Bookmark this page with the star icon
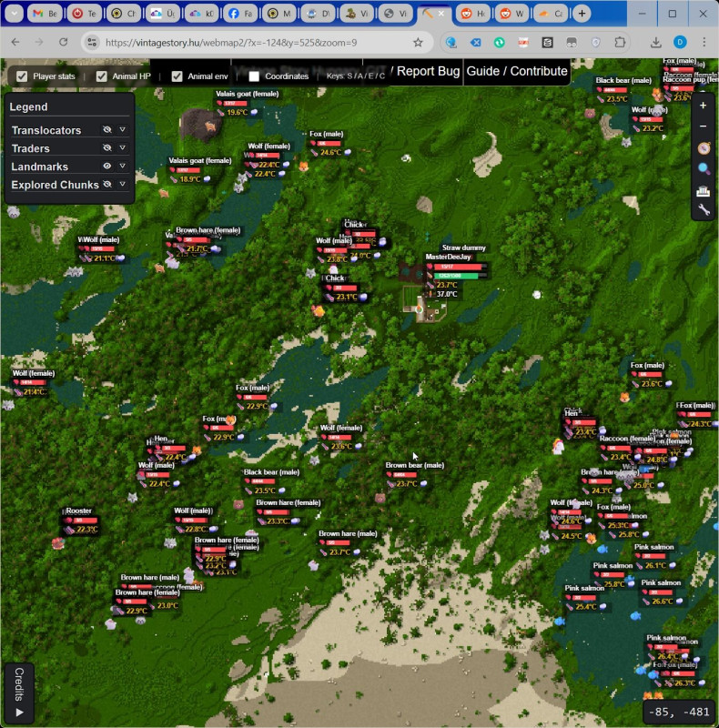 point(418,43)
